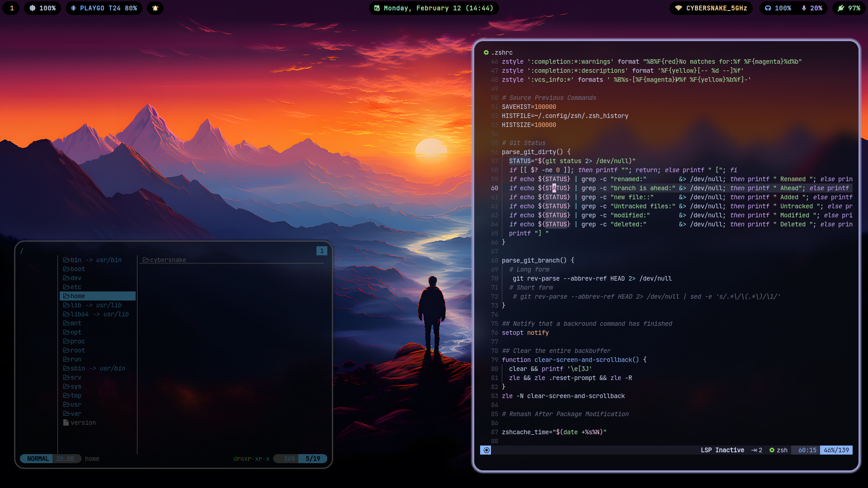The image size is (868, 488).
Task: Open the CYBERSNAKE_5GHz Wi-Fi module
Action: [711, 8]
